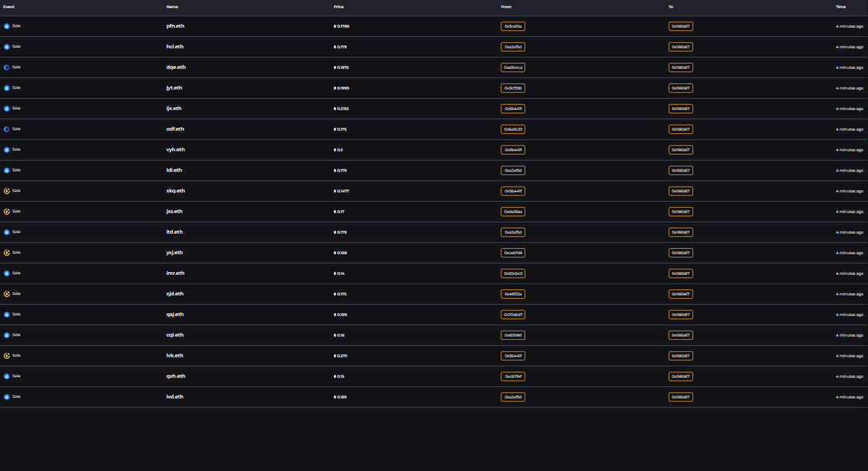Open the dqe.eth domain name

click(x=176, y=67)
